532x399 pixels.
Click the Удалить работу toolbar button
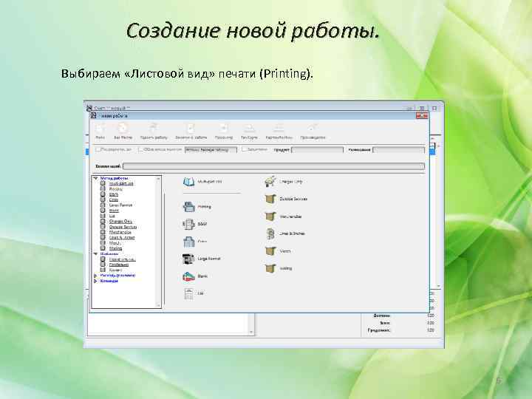pyautogui.click(x=154, y=132)
